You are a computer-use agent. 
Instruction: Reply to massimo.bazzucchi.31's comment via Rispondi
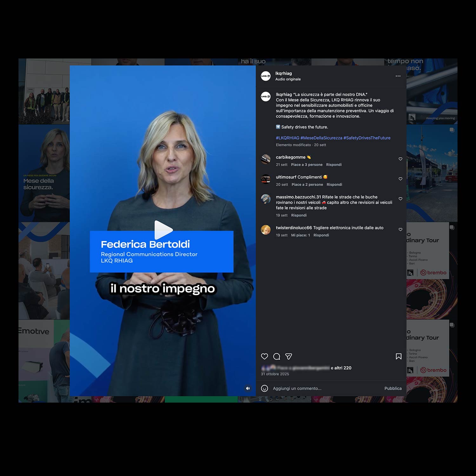click(x=299, y=215)
